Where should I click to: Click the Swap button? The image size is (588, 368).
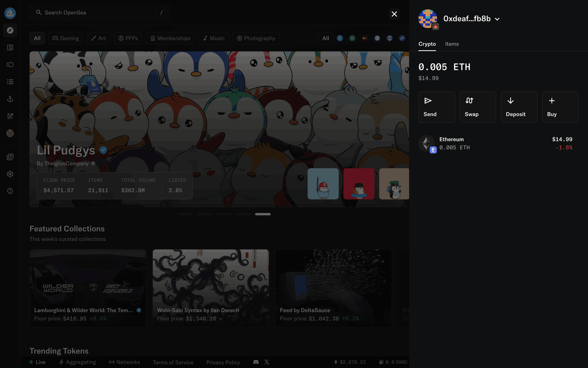[x=478, y=107]
